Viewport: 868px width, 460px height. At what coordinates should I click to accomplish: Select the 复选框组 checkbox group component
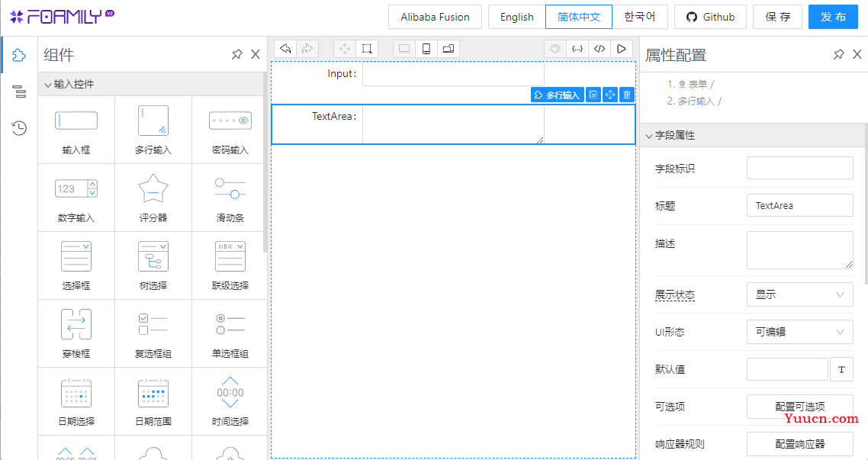[153, 334]
